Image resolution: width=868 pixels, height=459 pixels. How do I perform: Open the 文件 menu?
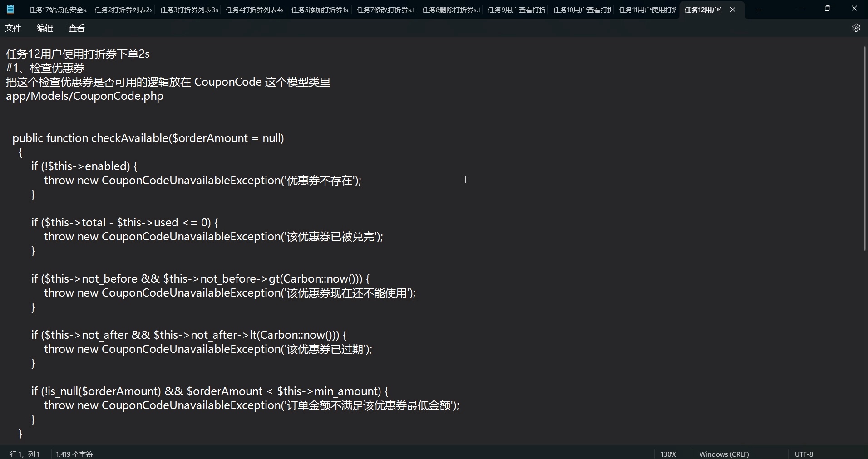(x=13, y=28)
